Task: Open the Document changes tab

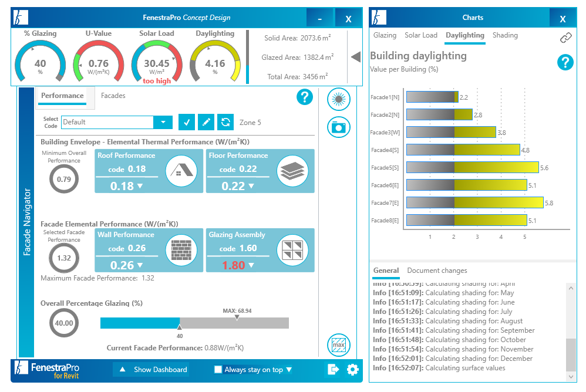Action: [x=437, y=271]
